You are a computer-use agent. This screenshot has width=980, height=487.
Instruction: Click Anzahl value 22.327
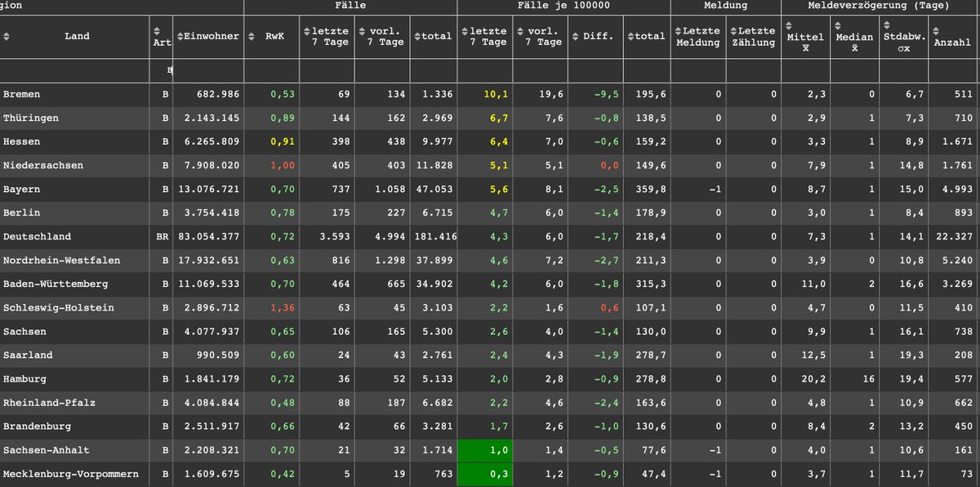(952, 237)
